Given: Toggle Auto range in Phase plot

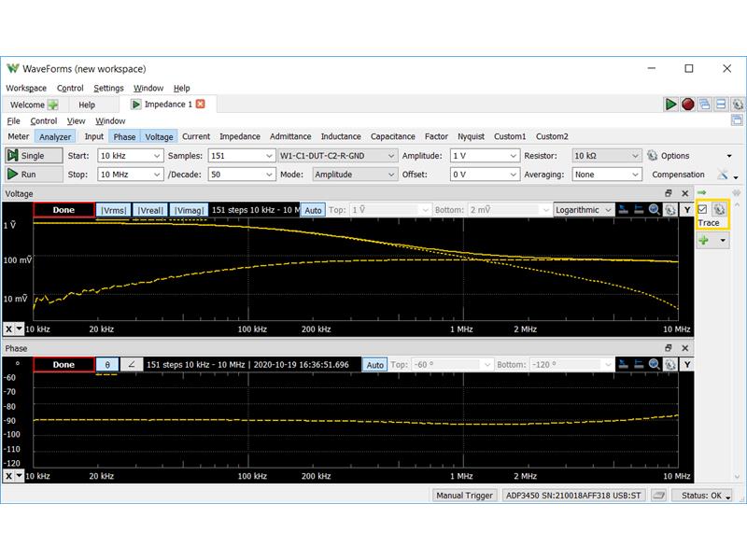Looking at the screenshot, I should point(375,365).
